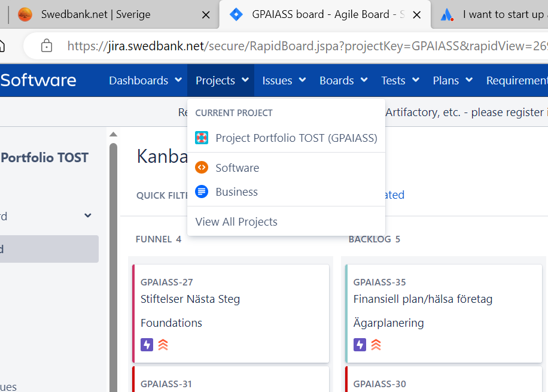Open the Boards dropdown menu
The height and width of the screenshot is (392, 548).
point(343,80)
